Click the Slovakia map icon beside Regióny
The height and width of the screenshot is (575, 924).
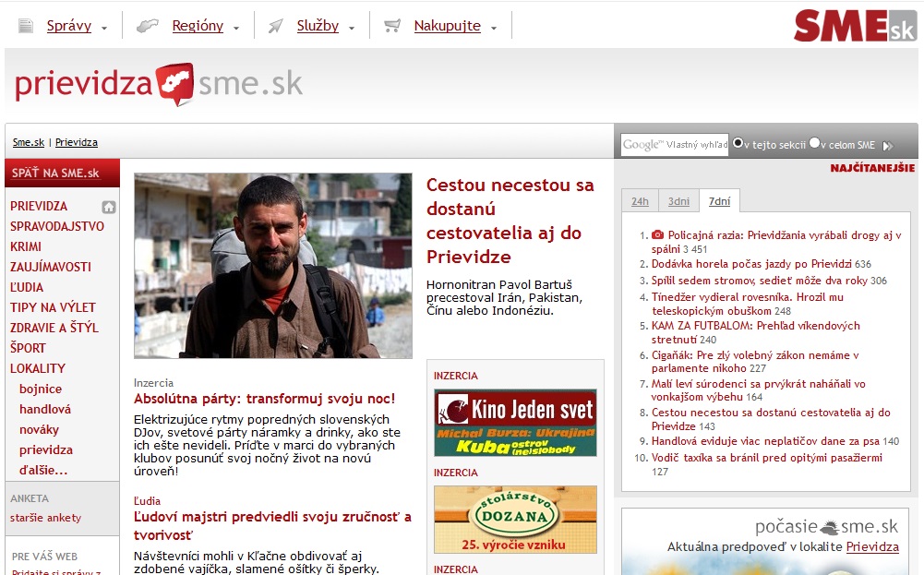[x=148, y=26]
